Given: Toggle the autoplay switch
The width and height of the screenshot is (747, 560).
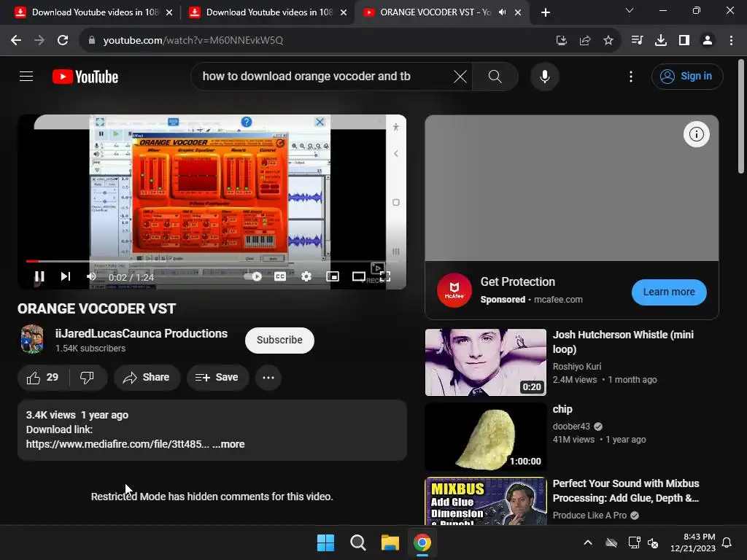Looking at the screenshot, I should (253, 276).
